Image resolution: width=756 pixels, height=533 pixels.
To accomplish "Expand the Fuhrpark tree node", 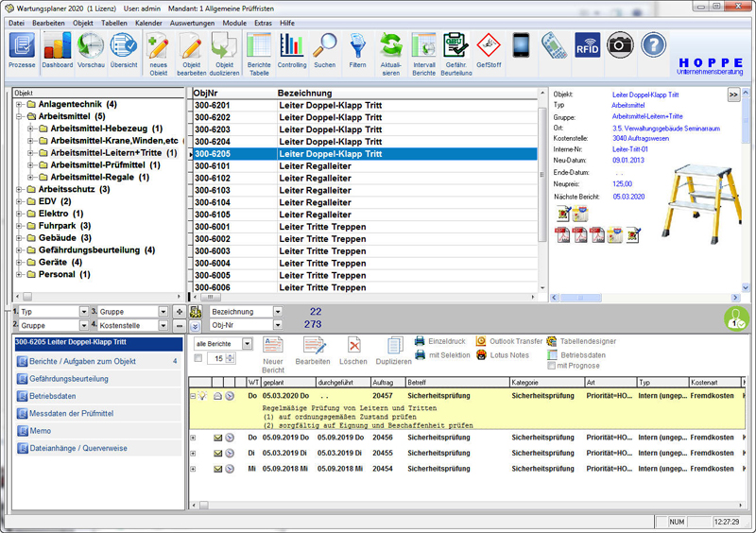I will click(19, 226).
